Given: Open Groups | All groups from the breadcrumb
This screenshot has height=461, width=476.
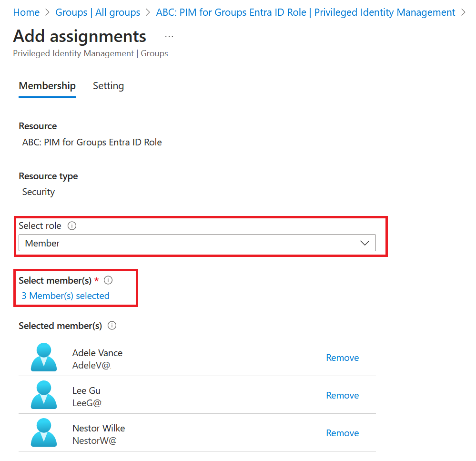Looking at the screenshot, I should tap(97, 12).
